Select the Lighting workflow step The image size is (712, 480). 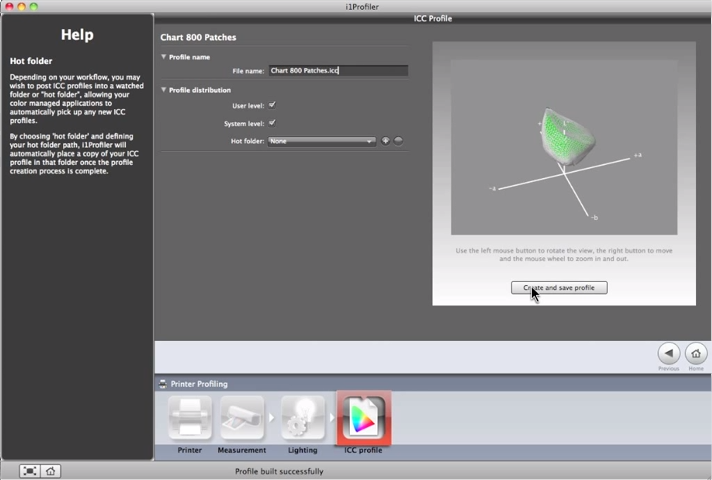[x=302, y=418]
